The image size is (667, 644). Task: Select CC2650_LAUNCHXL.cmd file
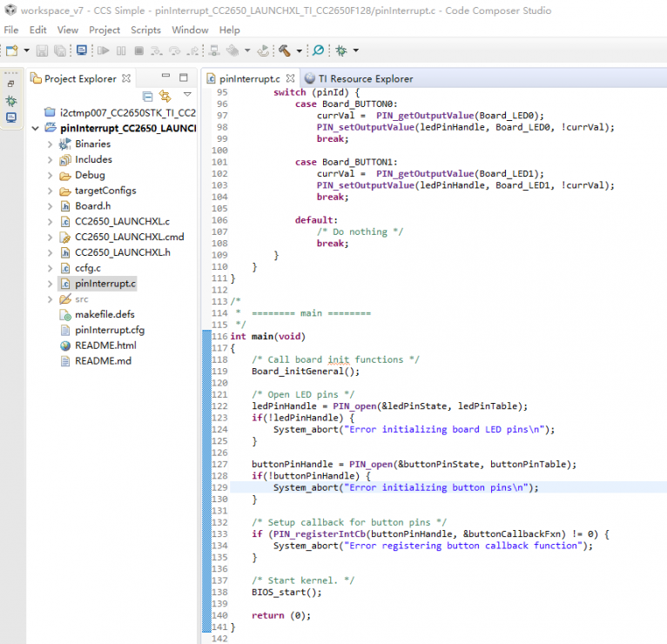(129, 237)
